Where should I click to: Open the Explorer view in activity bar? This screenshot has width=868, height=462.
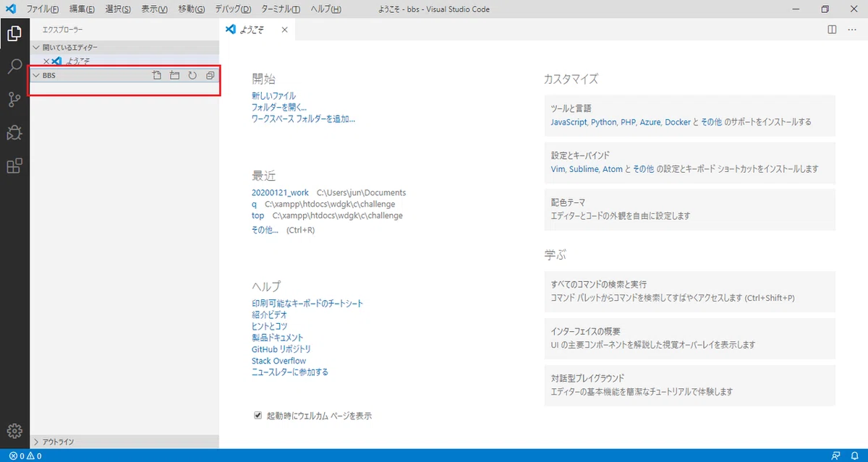click(x=14, y=33)
